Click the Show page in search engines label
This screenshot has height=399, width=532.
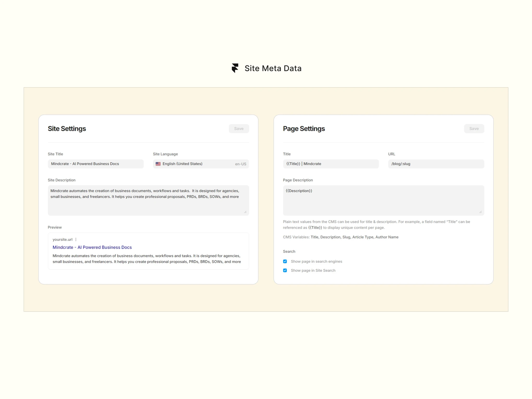(316, 261)
